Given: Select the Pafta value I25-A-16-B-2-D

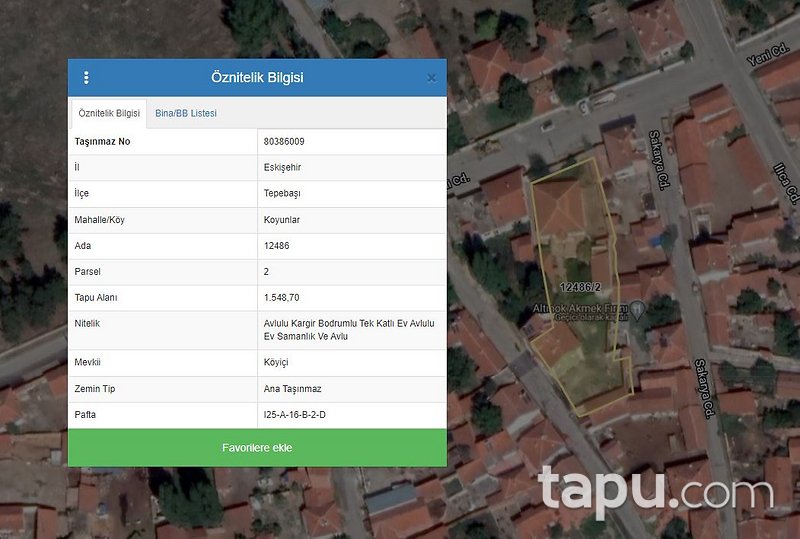Looking at the screenshot, I should point(294,415).
